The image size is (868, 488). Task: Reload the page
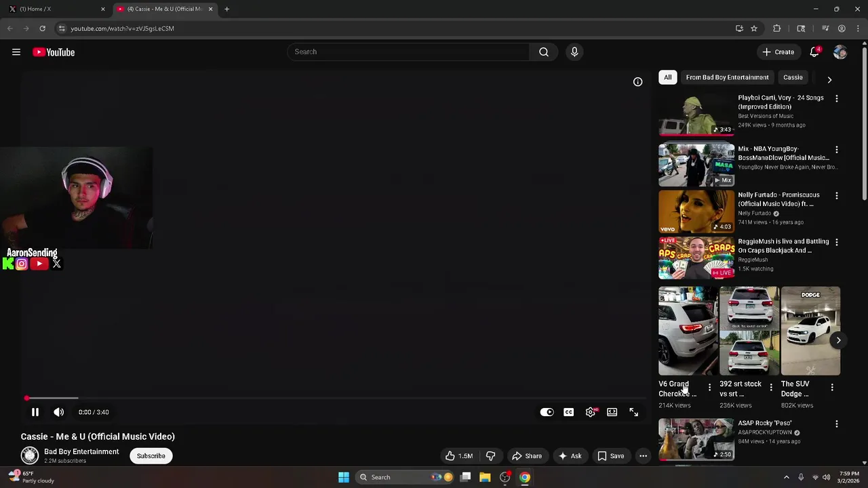coord(42,28)
